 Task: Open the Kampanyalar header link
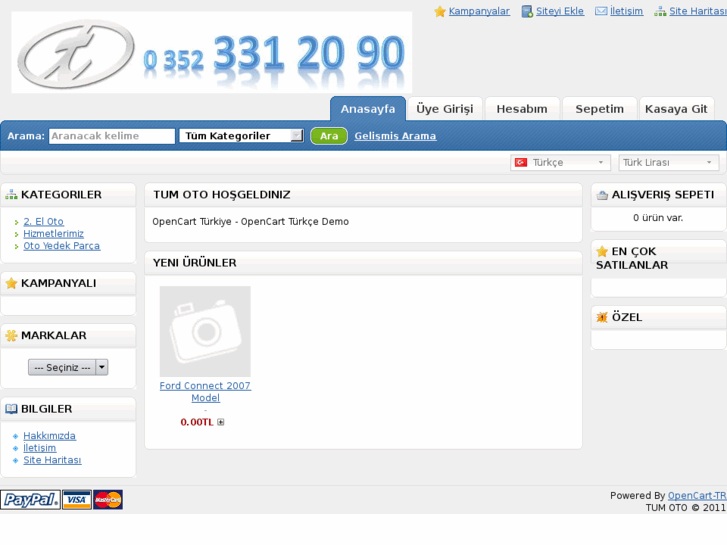[479, 11]
